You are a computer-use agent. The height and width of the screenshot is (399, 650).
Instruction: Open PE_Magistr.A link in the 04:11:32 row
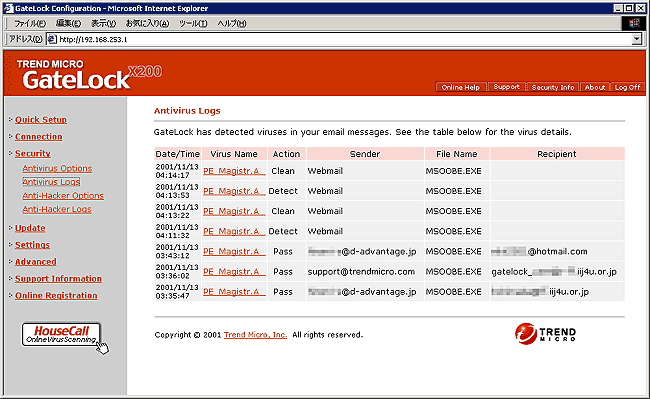point(234,231)
